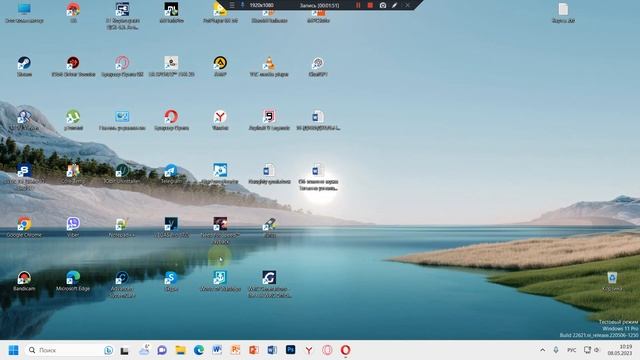This screenshot has height=360, width=640.
Task: Open Photoshop from the taskbar
Action: coord(290,350)
